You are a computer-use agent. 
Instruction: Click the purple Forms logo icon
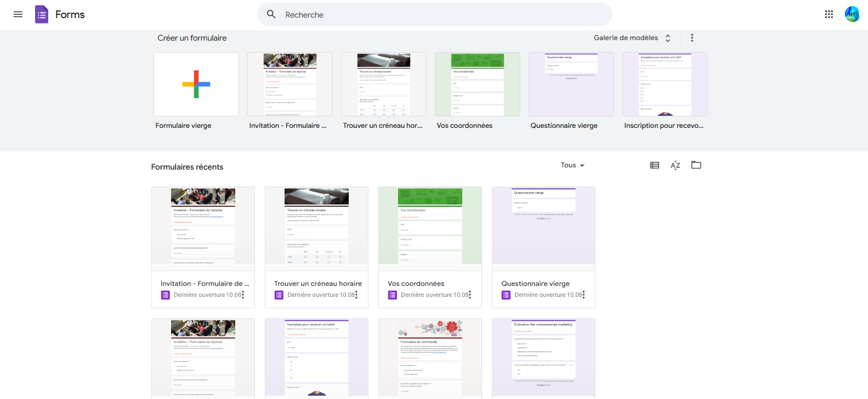pos(42,14)
